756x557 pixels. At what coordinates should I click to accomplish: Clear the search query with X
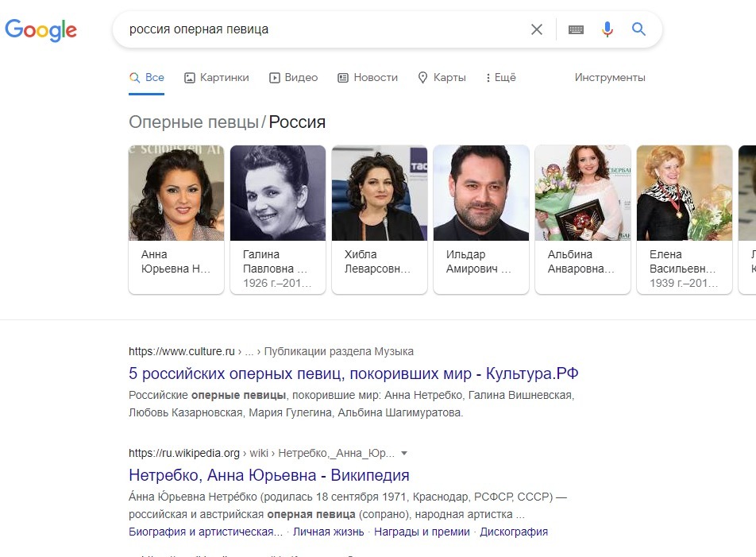point(537,29)
